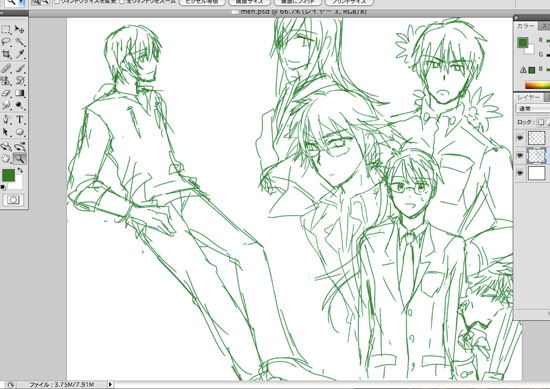550x389 pixels.
Task: Click the Actual Pixels button
Action: pos(202,2)
